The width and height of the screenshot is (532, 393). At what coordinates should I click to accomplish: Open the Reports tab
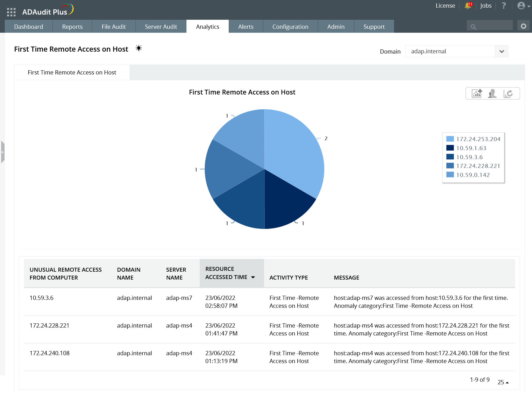tap(72, 27)
